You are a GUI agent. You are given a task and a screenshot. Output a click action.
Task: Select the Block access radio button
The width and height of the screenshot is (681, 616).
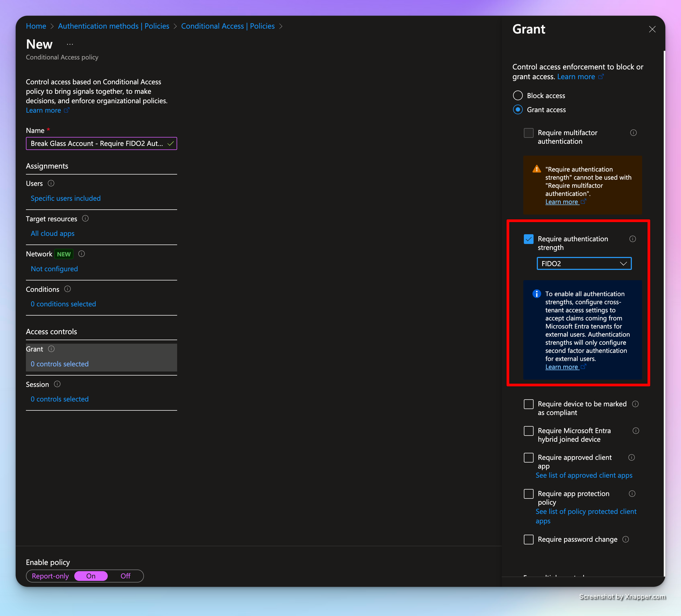[x=518, y=96]
